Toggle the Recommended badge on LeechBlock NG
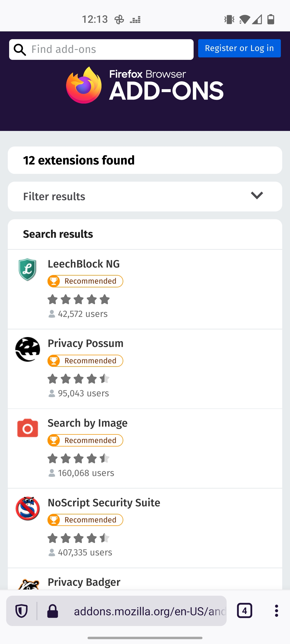 point(85,281)
